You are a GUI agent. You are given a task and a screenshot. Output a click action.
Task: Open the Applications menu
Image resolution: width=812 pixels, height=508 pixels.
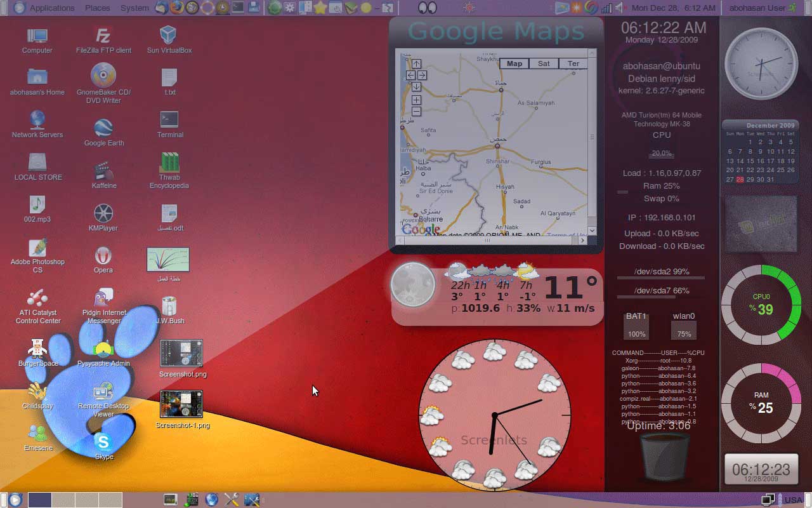point(51,8)
